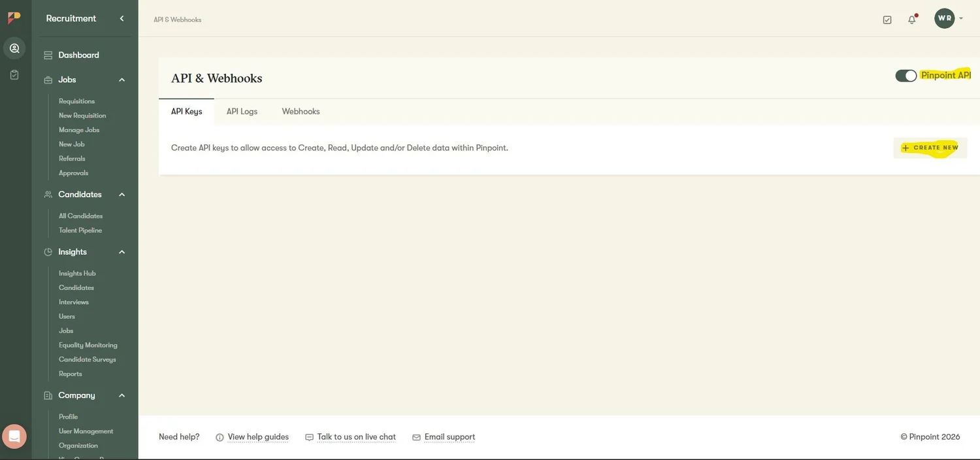980x460 pixels.
Task: Click the tasks clipboard icon in sidebar
Action: tap(13, 73)
